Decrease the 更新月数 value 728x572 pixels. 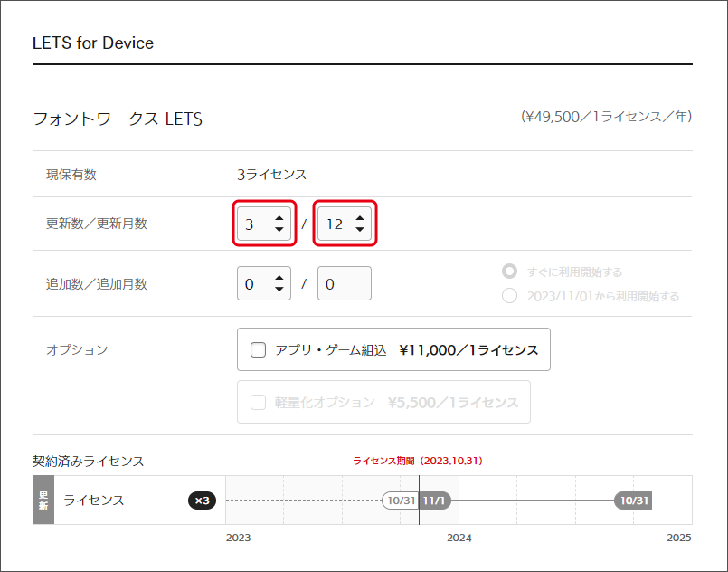click(x=361, y=231)
